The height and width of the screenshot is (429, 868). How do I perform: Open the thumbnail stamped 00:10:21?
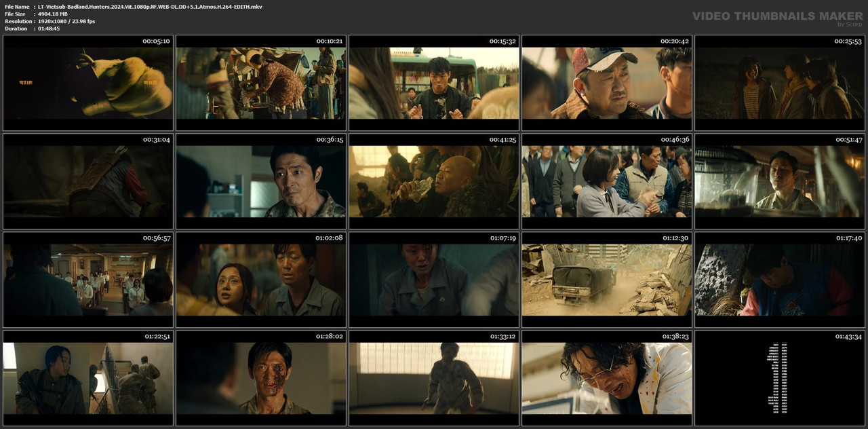click(261, 83)
